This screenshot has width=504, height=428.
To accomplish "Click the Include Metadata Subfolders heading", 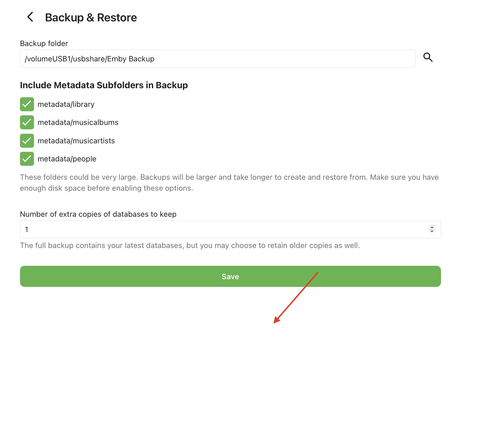I will point(104,85).
